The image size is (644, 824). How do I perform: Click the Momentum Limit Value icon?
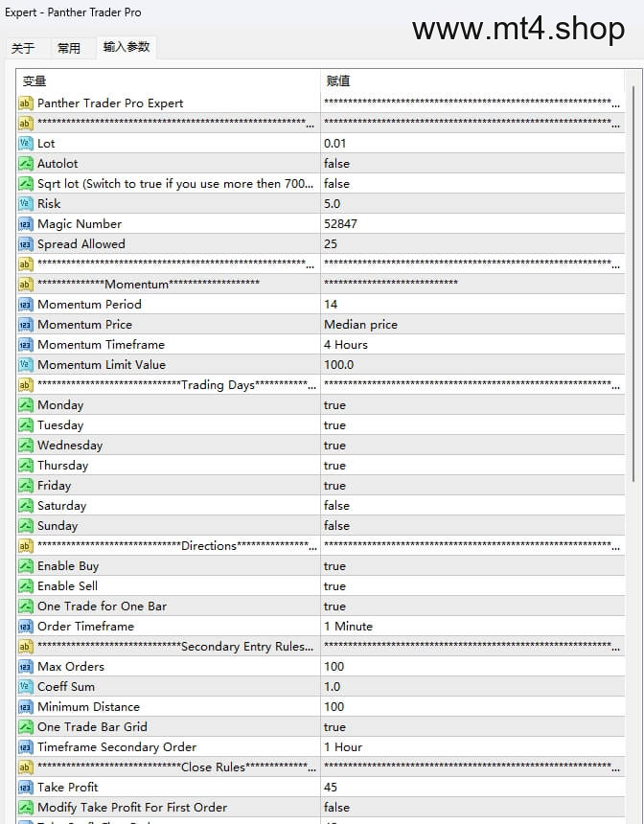pyautogui.click(x=25, y=365)
